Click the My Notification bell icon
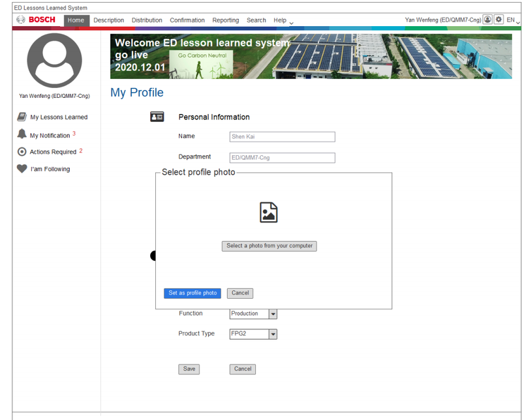 point(22,134)
